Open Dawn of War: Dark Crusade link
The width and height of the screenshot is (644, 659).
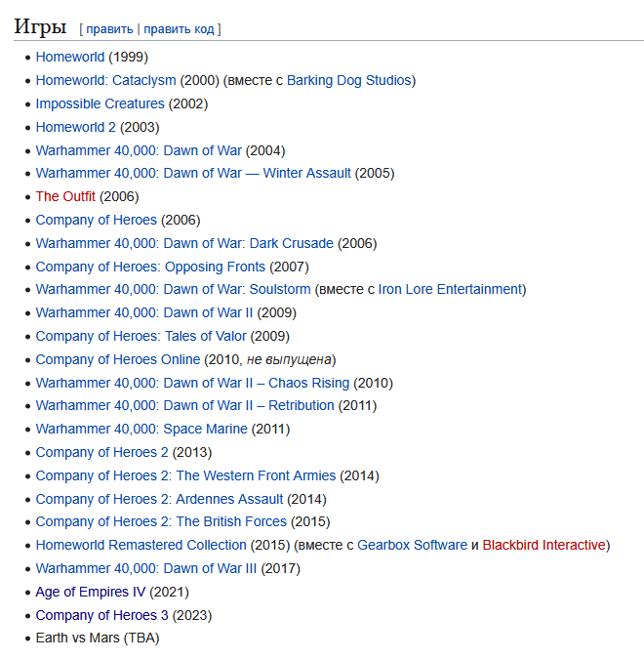(x=184, y=244)
